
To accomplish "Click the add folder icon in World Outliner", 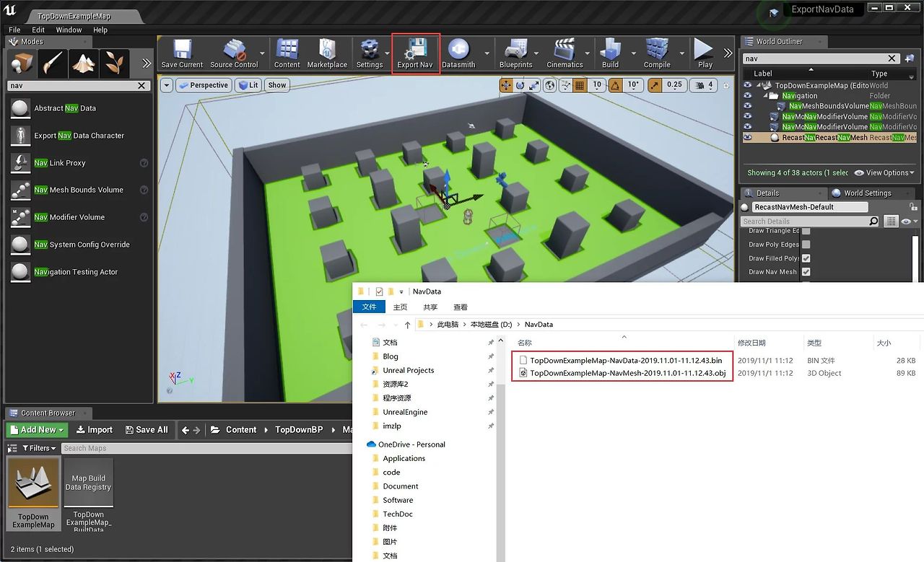I will pyautogui.click(x=909, y=58).
